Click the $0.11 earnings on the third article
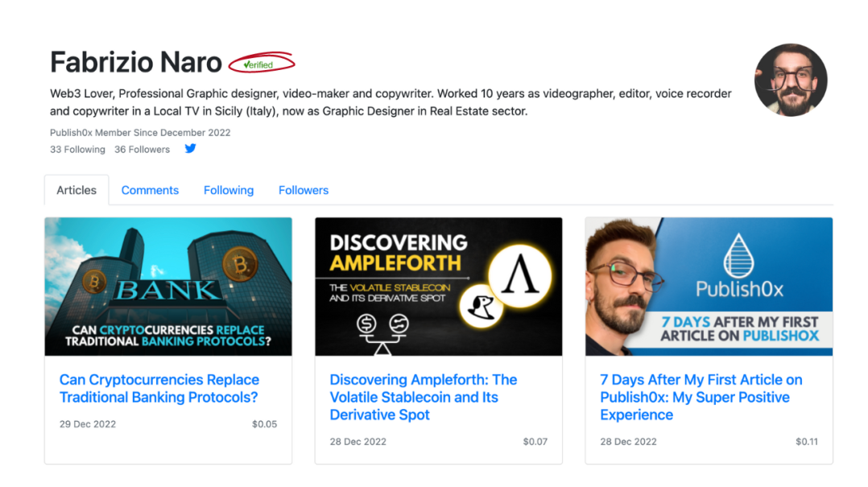This screenshot has width=868, height=487. click(x=807, y=441)
